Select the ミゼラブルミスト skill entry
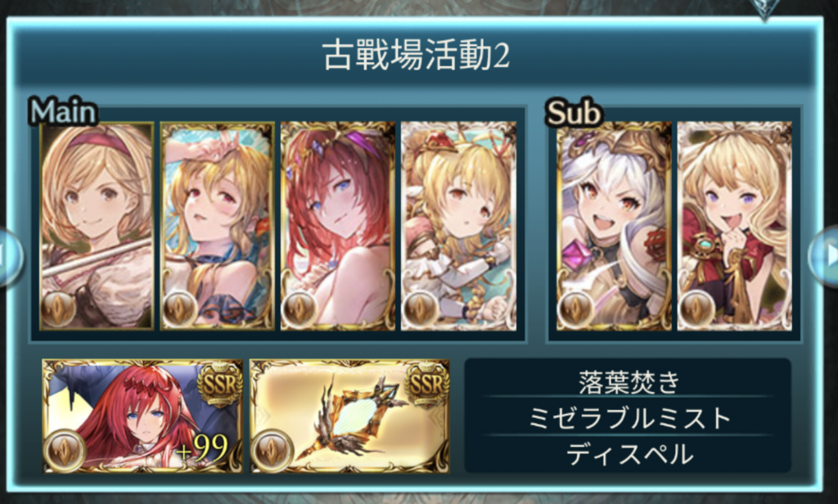838x504 pixels. coord(628,417)
